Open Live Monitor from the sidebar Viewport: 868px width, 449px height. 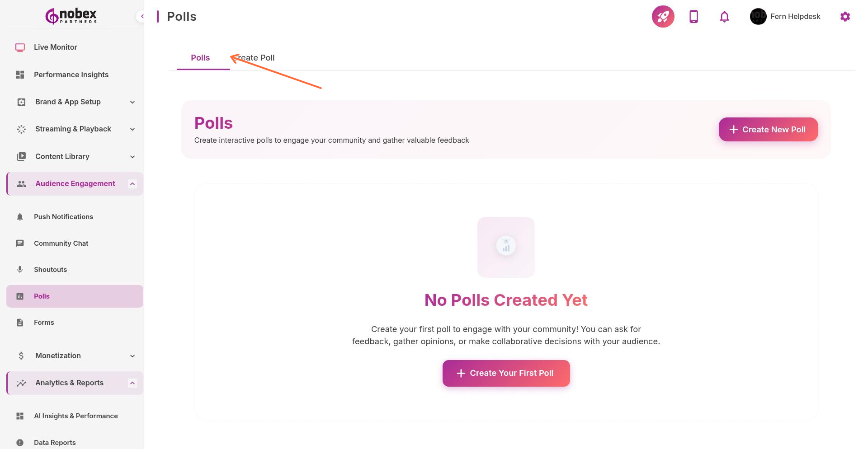55,47
